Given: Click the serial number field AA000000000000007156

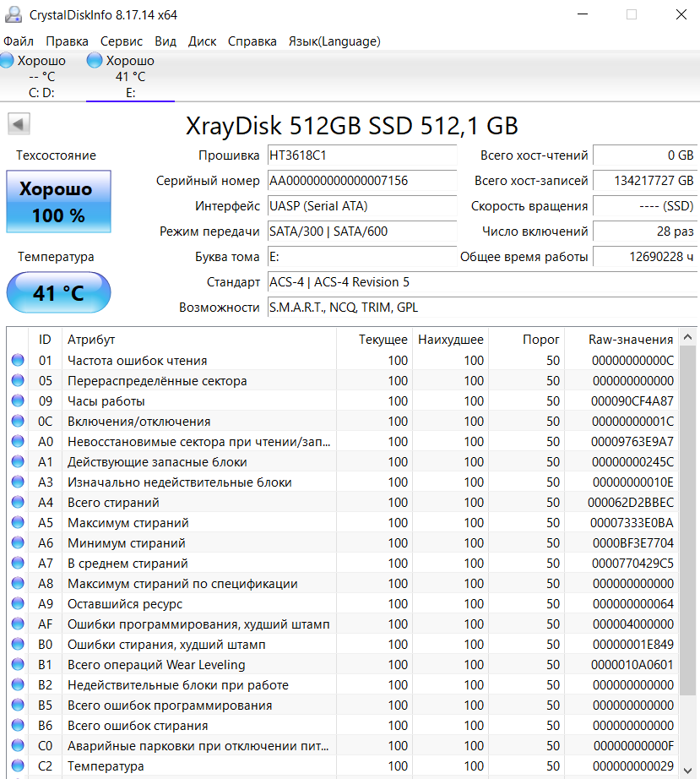Looking at the screenshot, I should (362, 181).
